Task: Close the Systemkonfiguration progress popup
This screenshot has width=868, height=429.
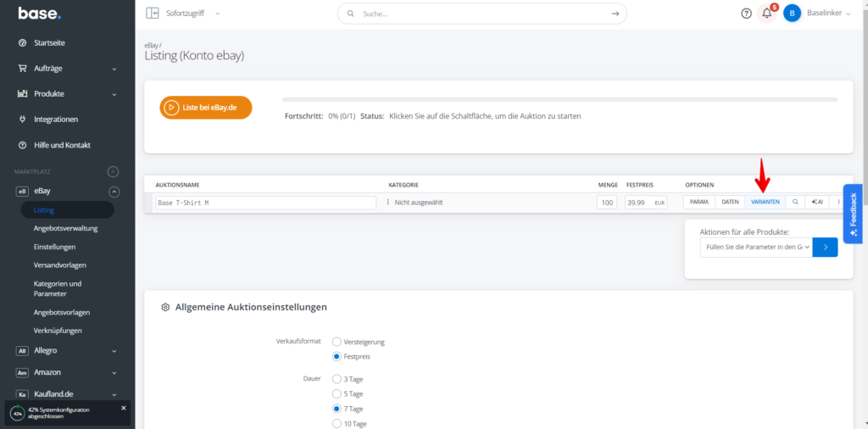Action: (123, 408)
